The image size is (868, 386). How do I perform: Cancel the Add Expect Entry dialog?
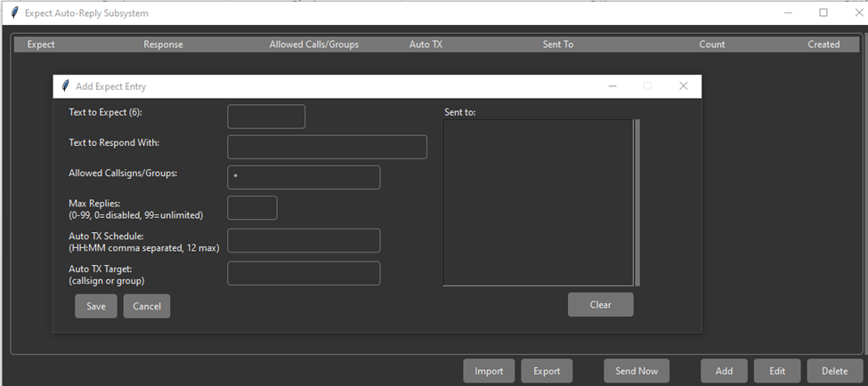147,306
